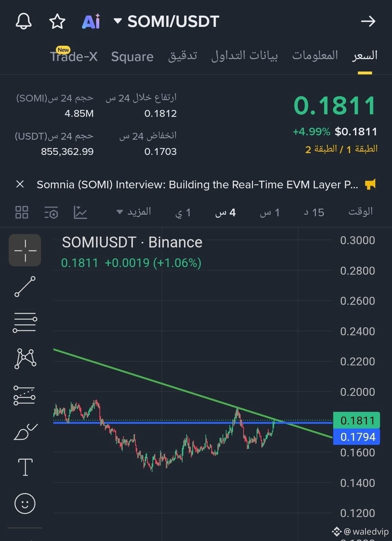Select the 1 س timeframe

click(x=270, y=213)
